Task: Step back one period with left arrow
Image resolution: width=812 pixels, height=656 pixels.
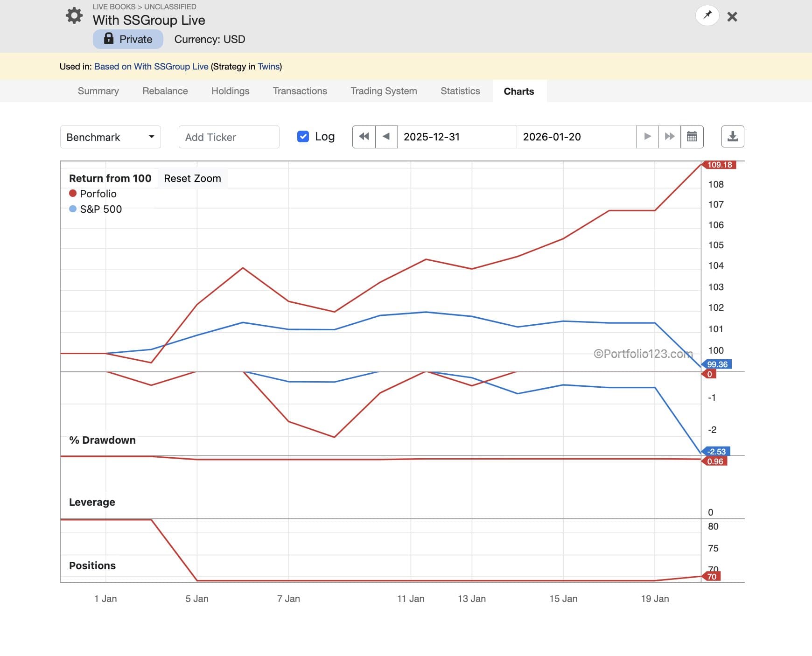Action: coord(386,137)
